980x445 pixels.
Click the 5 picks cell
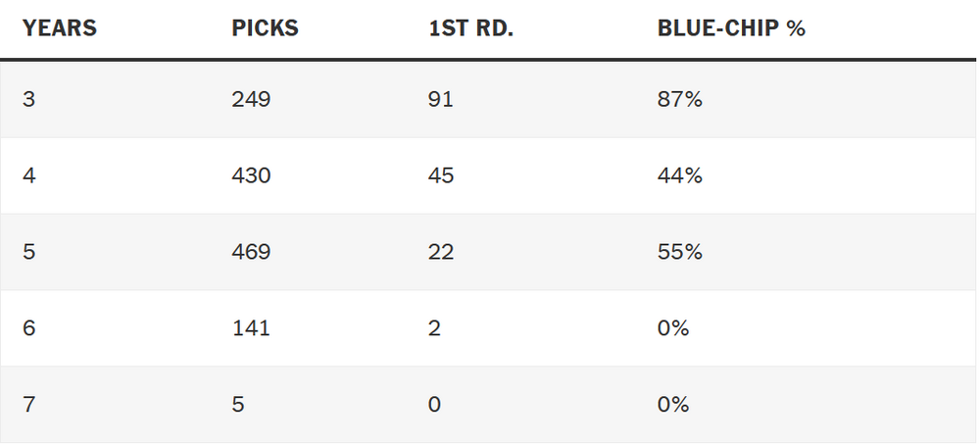pyautogui.click(x=237, y=404)
